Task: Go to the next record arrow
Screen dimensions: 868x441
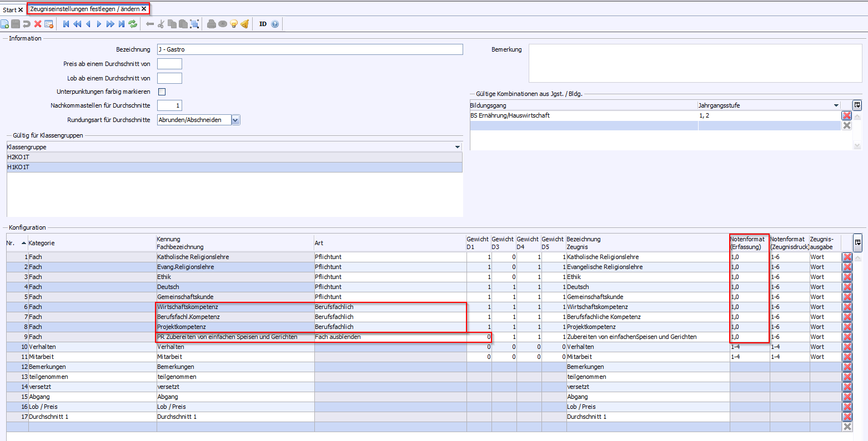Action: (99, 24)
